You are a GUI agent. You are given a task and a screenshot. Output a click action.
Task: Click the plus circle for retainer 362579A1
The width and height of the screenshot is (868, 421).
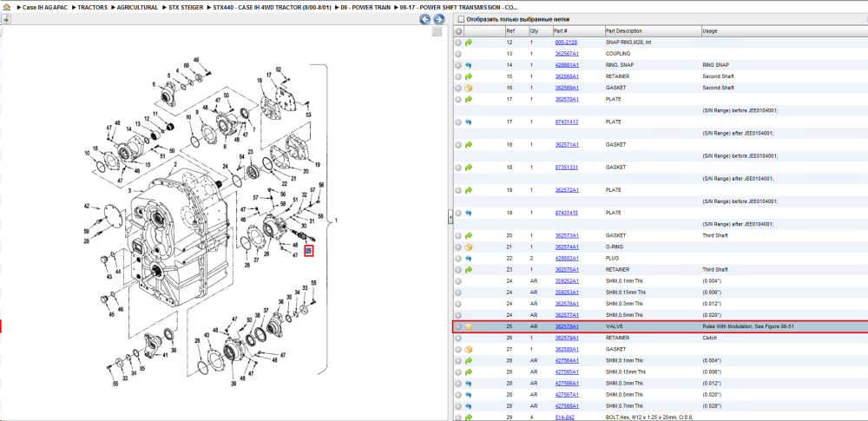458,338
